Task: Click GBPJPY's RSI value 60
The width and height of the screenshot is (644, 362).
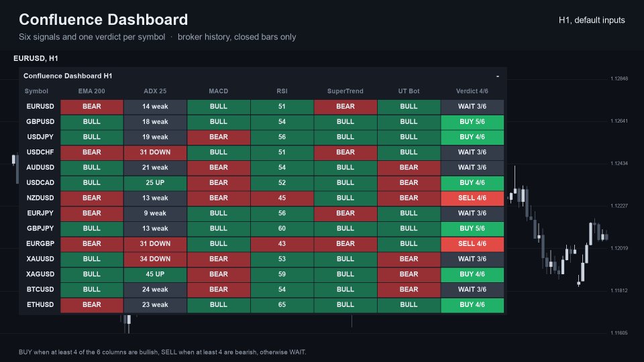Action: 282,228
